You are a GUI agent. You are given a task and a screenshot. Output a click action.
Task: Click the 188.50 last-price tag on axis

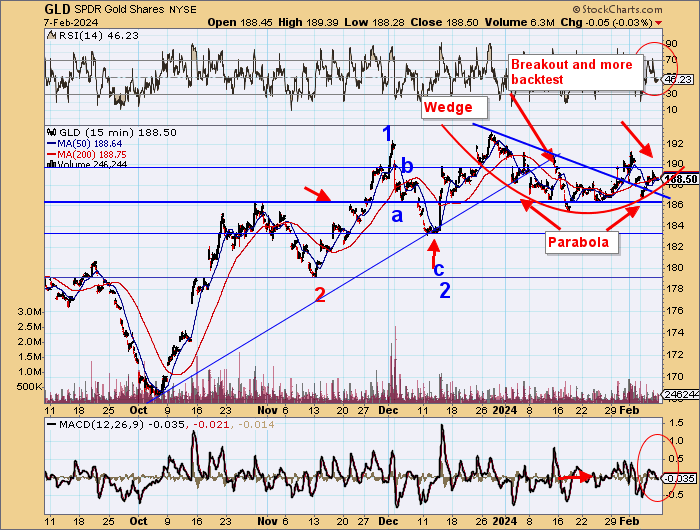click(681, 179)
